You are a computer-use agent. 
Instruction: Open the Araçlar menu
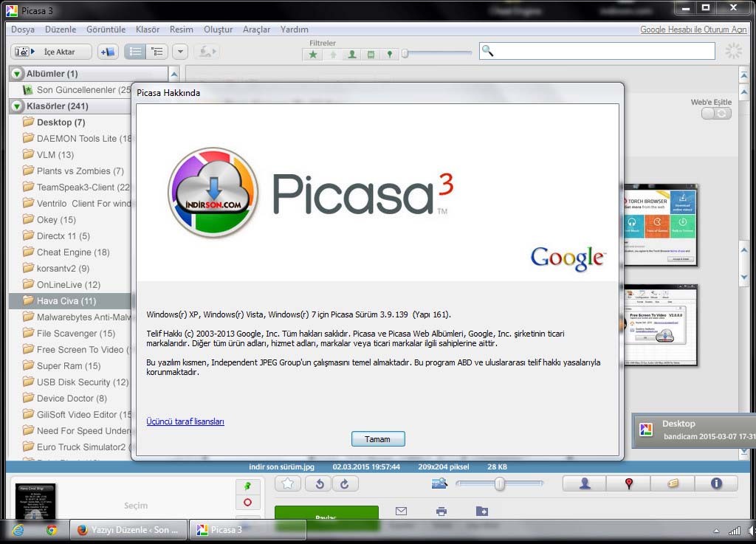point(256,30)
